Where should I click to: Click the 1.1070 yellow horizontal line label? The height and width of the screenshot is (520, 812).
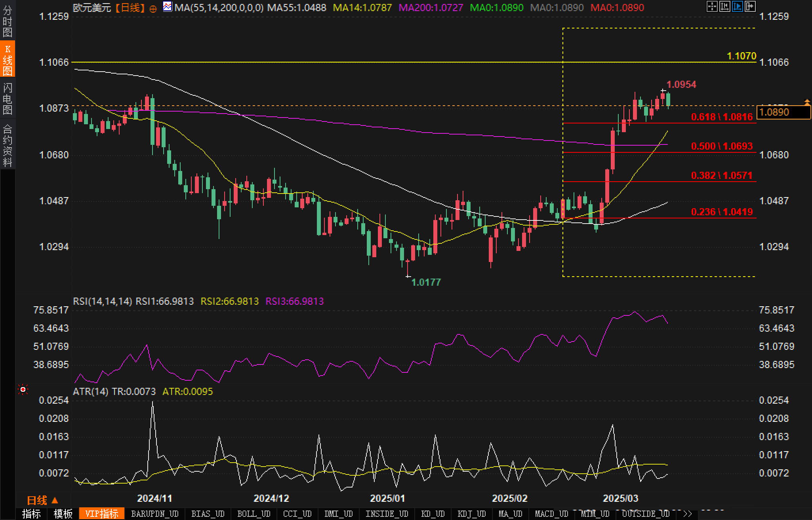tap(742, 56)
